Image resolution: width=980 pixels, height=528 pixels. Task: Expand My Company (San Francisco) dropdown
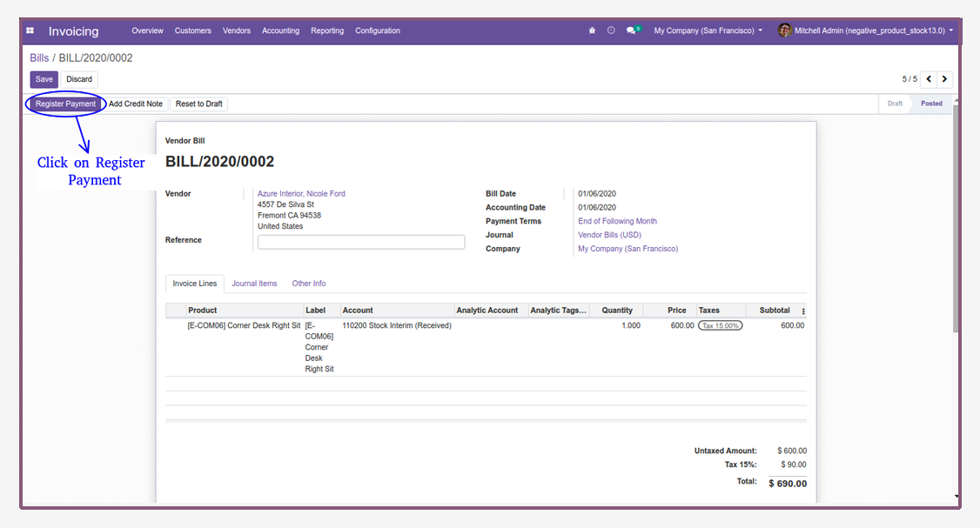click(708, 30)
